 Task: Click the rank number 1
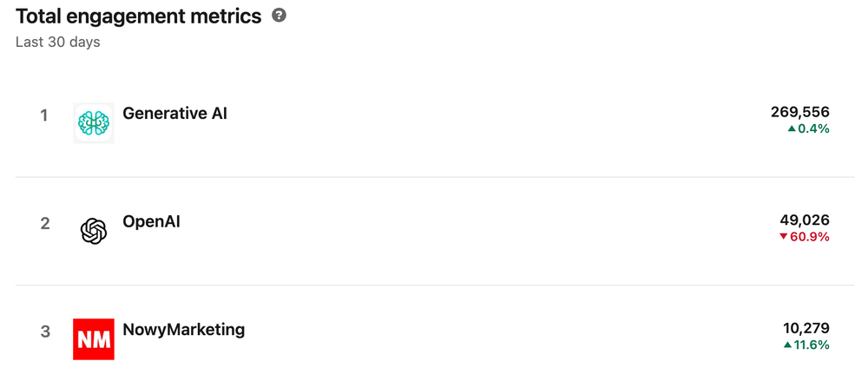[44, 115]
